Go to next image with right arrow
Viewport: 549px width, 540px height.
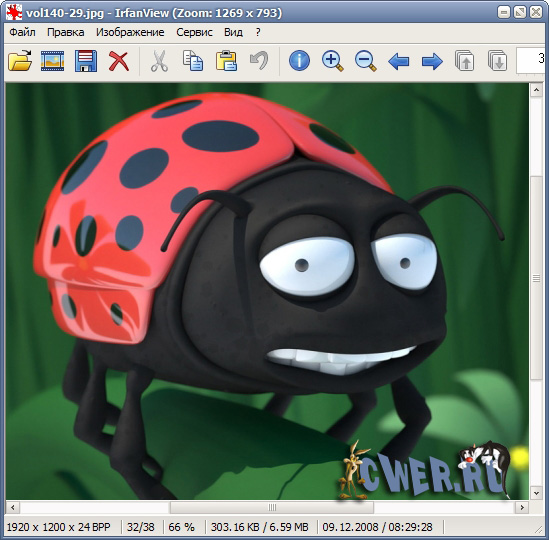pos(432,61)
